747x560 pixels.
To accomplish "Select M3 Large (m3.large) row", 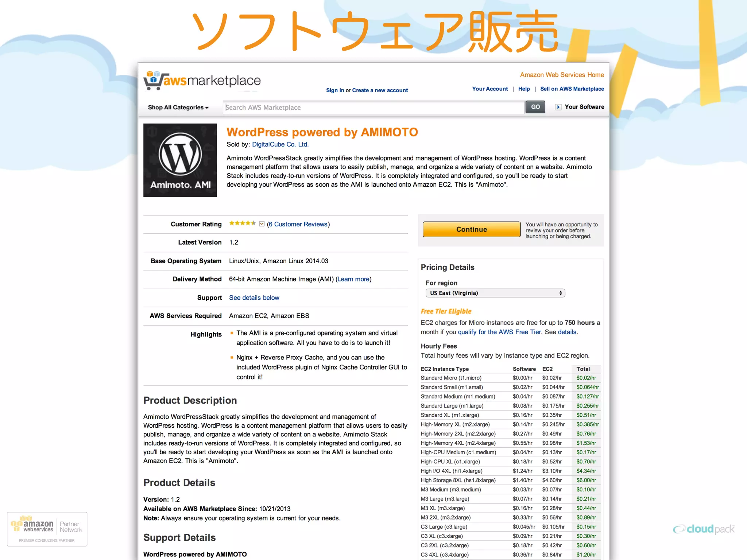I will pyautogui.click(x=510, y=499).
